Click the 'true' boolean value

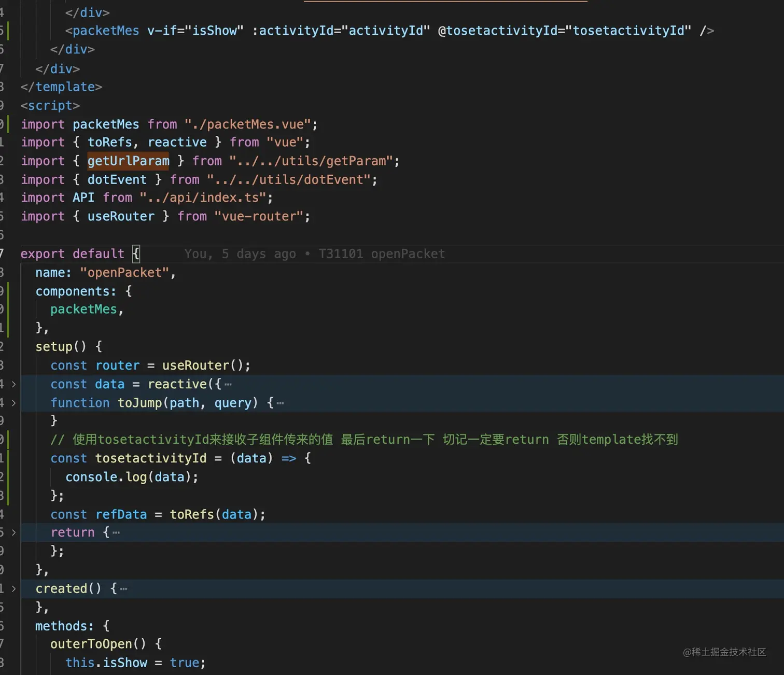tap(185, 663)
